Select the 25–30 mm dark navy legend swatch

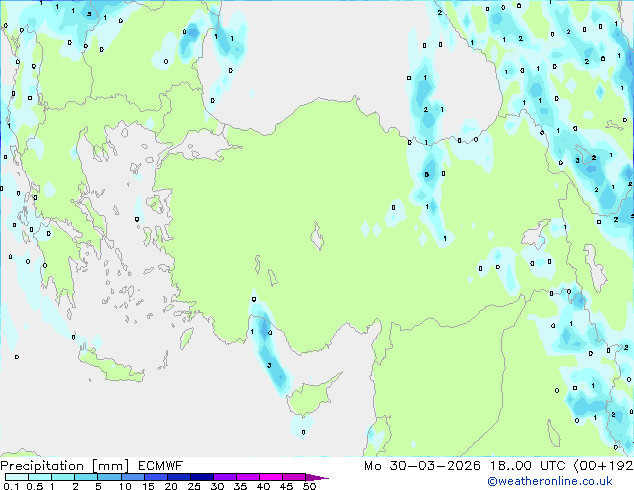(202, 477)
